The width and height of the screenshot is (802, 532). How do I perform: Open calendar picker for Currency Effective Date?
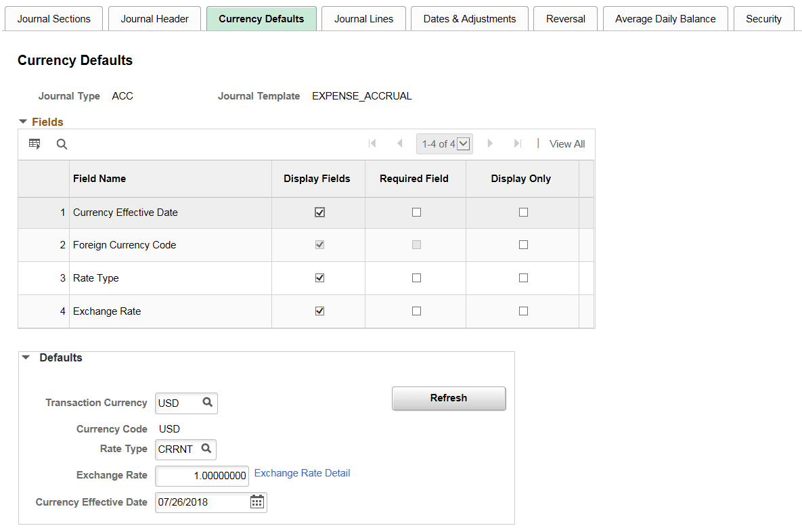tap(257, 502)
